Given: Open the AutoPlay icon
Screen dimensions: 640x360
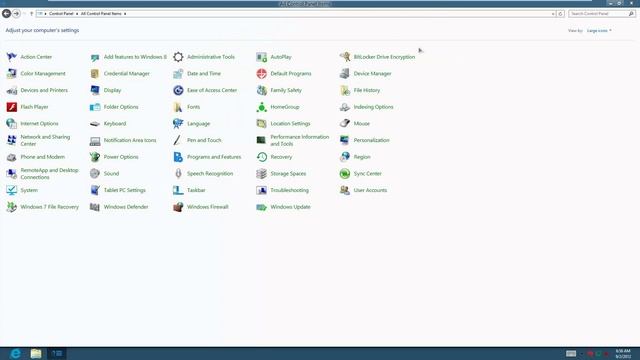Looking at the screenshot, I should pos(261,57).
